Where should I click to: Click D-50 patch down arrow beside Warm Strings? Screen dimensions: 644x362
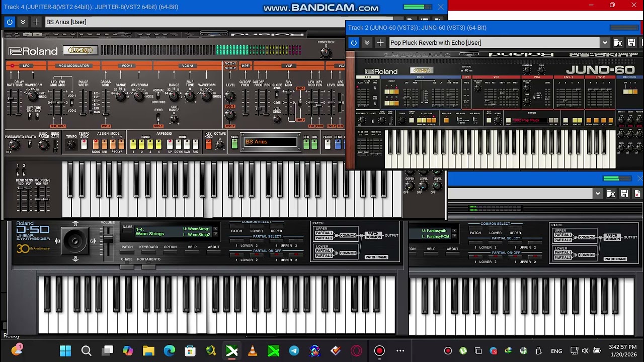[x=215, y=235]
